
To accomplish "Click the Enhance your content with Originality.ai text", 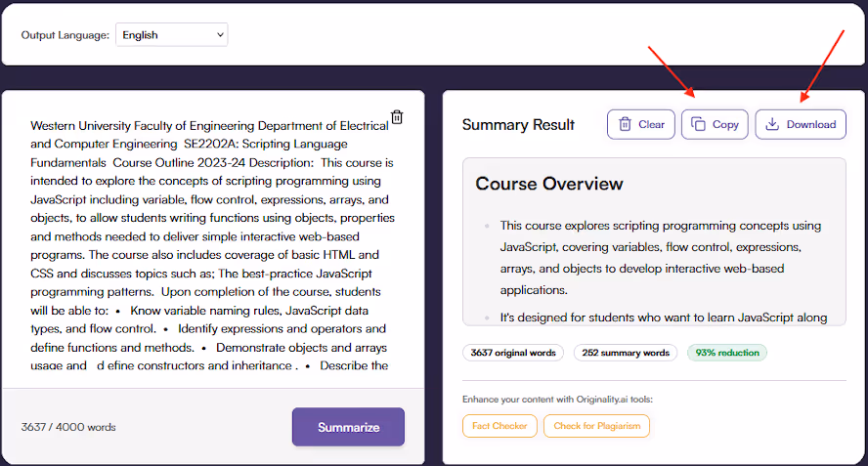I will [557, 399].
